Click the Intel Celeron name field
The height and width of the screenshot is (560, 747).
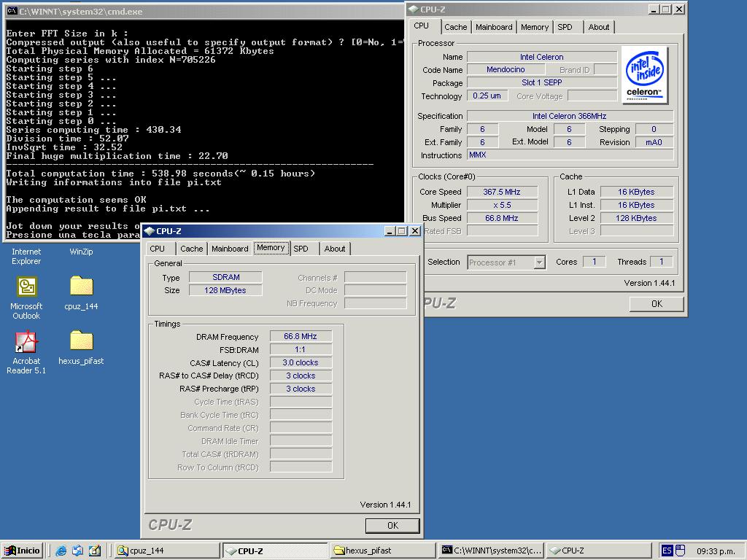click(542, 57)
